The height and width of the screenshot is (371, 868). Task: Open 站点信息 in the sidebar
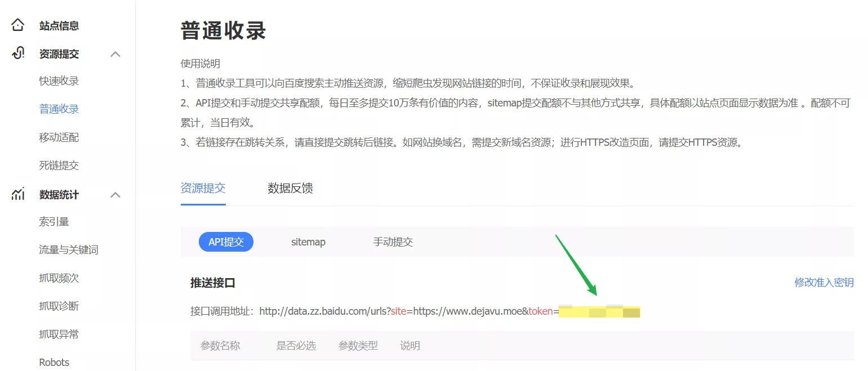coord(59,25)
